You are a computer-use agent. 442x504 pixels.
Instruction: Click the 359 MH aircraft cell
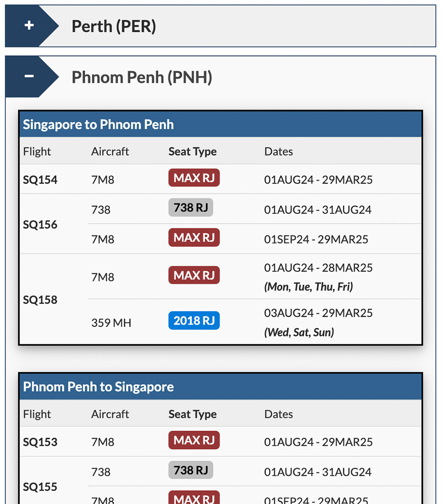pos(111,323)
